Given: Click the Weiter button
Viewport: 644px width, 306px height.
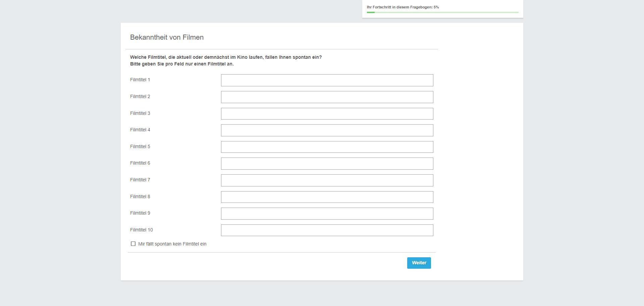Looking at the screenshot, I should coord(419,263).
